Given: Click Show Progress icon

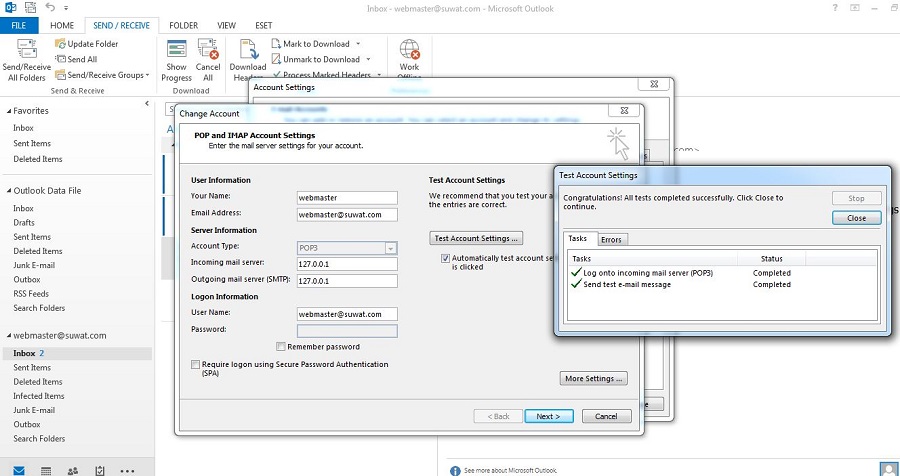Looking at the screenshot, I should (x=176, y=50).
